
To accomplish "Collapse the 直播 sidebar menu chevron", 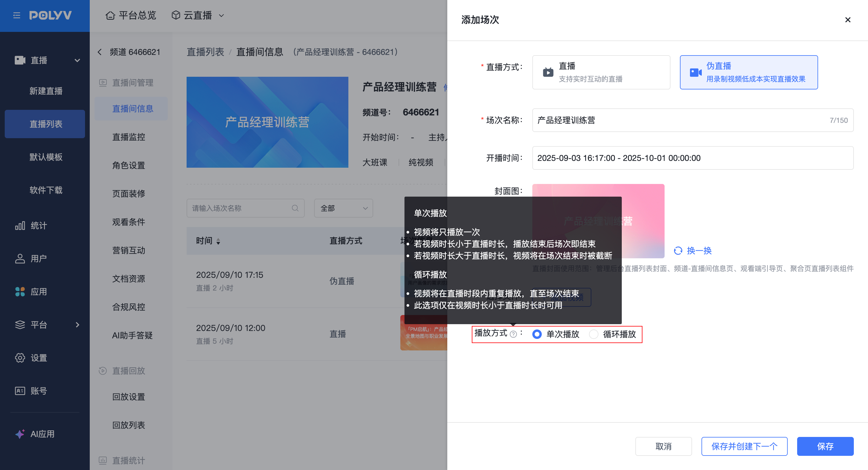I will (x=77, y=60).
